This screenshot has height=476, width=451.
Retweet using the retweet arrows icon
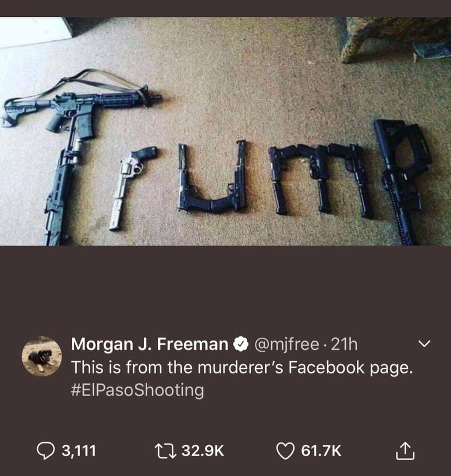click(165, 451)
